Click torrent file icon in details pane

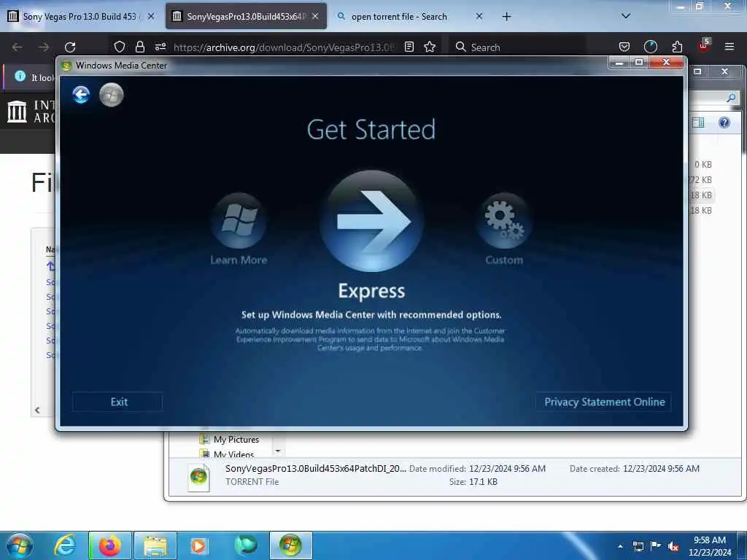click(198, 477)
